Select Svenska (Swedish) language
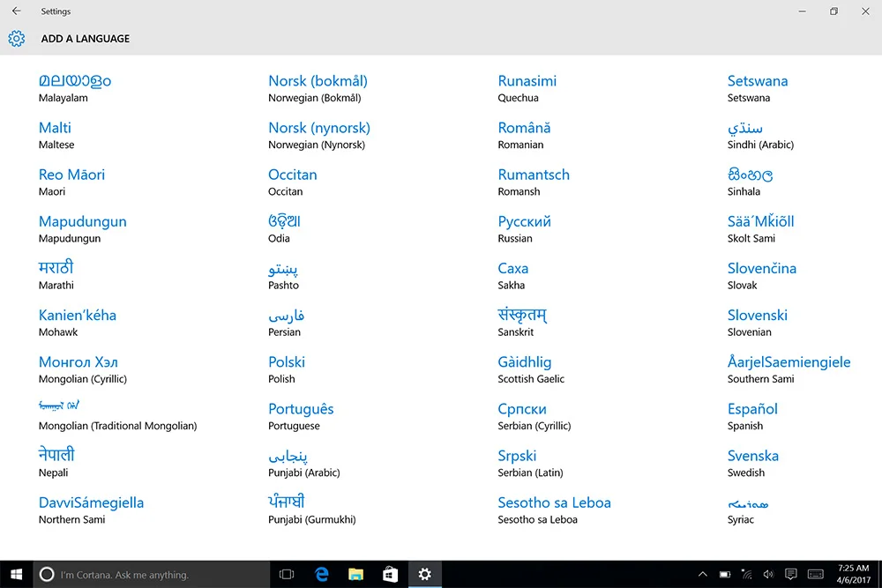Screen dimensions: 882x588 click(752, 463)
